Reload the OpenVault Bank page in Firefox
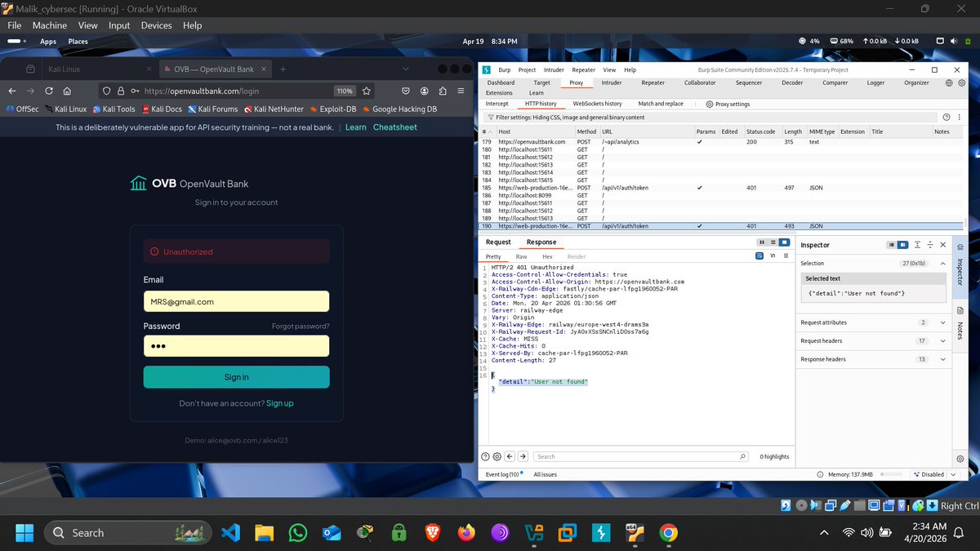980x551 pixels. point(49,91)
